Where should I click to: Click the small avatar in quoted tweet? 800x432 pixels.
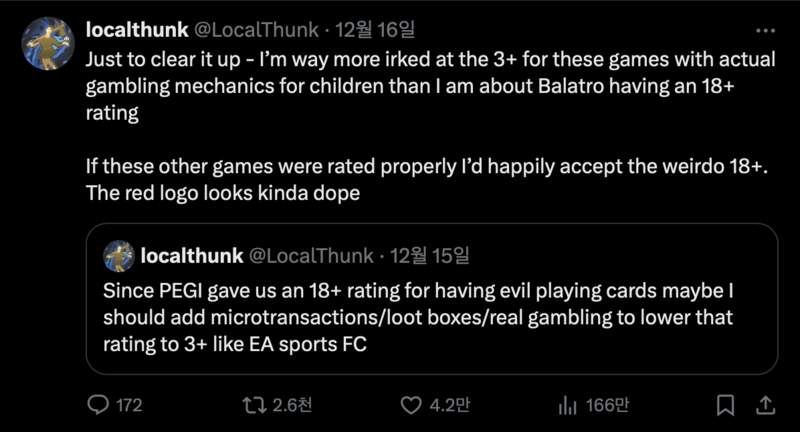(x=119, y=256)
